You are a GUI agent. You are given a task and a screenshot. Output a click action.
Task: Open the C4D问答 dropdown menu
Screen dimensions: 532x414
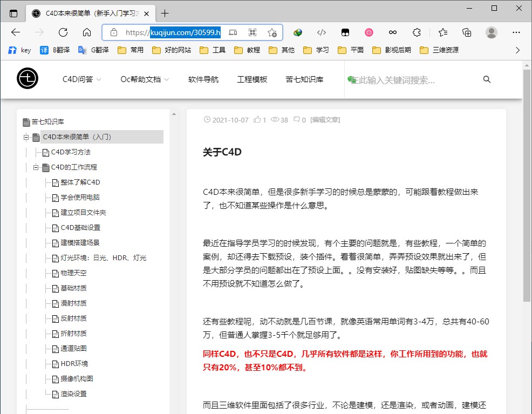(82, 79)
